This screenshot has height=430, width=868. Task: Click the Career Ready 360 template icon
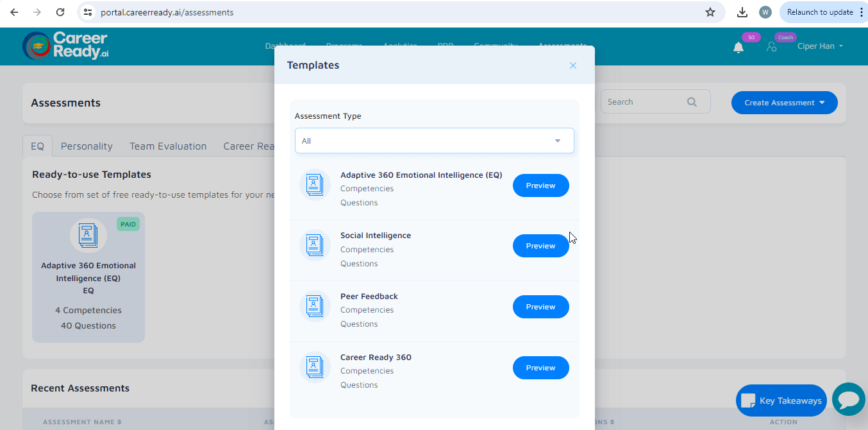[x=315, y=368]
